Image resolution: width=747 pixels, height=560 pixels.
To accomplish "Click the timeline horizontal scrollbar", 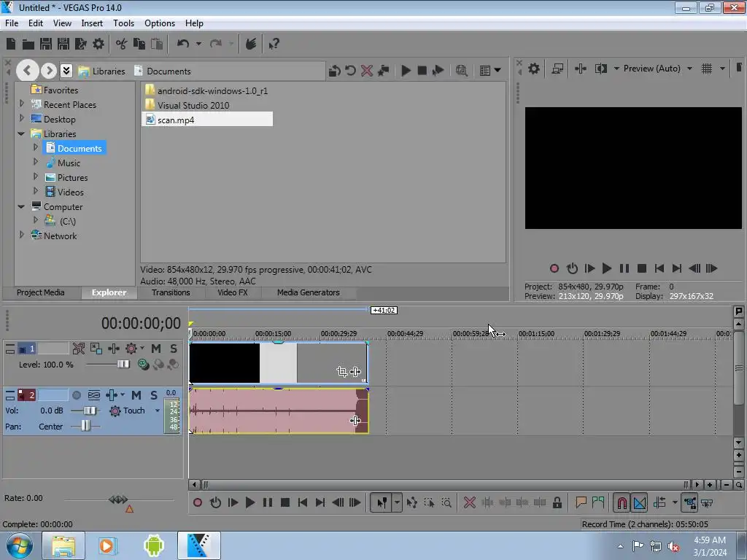I will tap(447, 484).
